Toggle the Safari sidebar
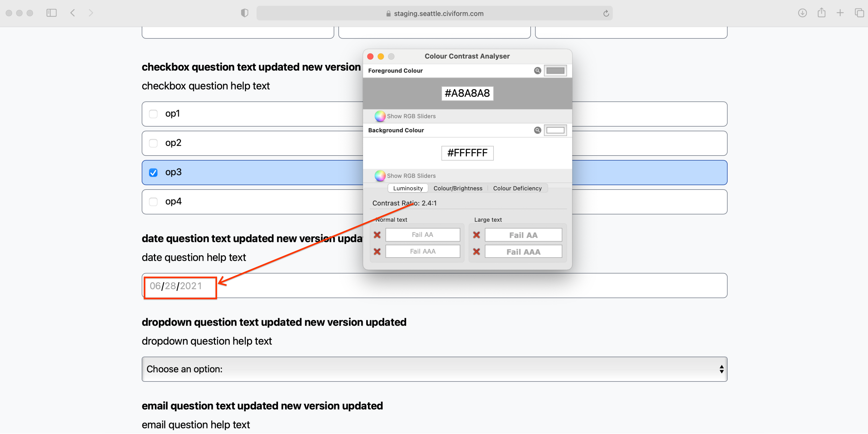Viewport: 868px width, 434px height. tap(51, 13)
